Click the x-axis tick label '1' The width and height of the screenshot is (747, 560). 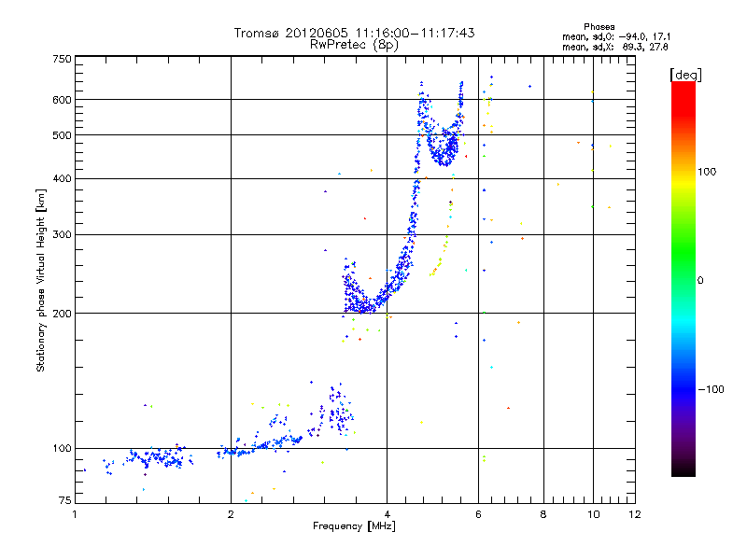[75, 514]
